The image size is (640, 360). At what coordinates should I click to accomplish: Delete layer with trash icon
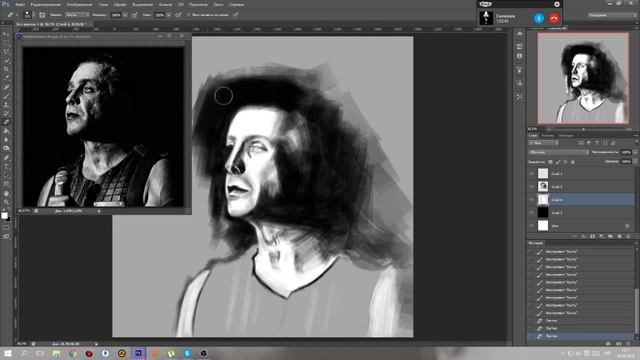[629, 236]
